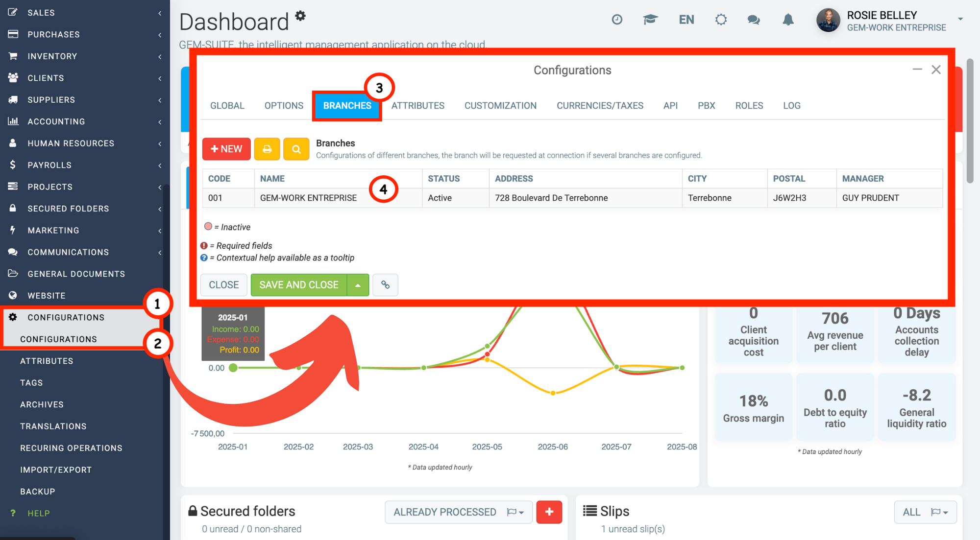
Task: Switch to the Attributes tab
Action: pos(417,105)
